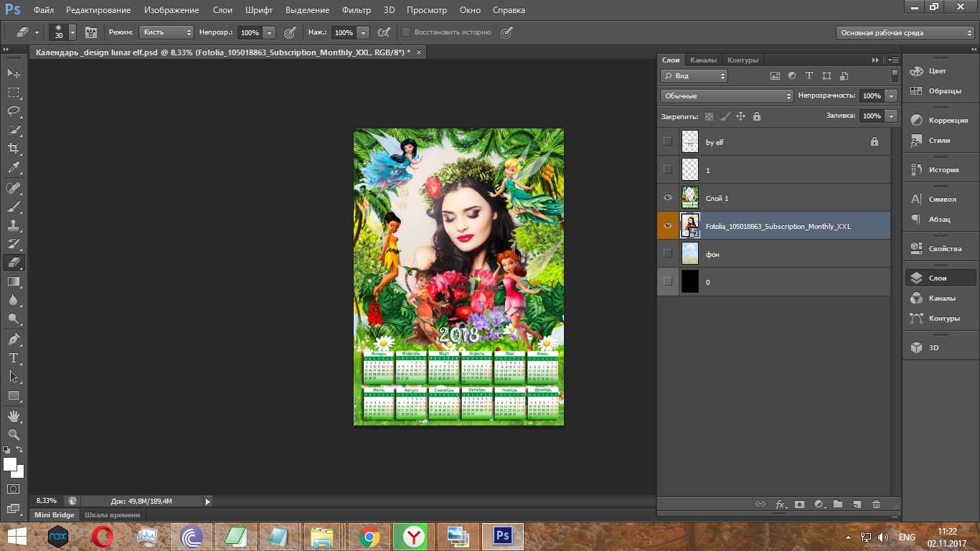Open the 'Коррекция' adjustments panel
980x551 pixels.
pyautogui.click(x=939, y=121)
